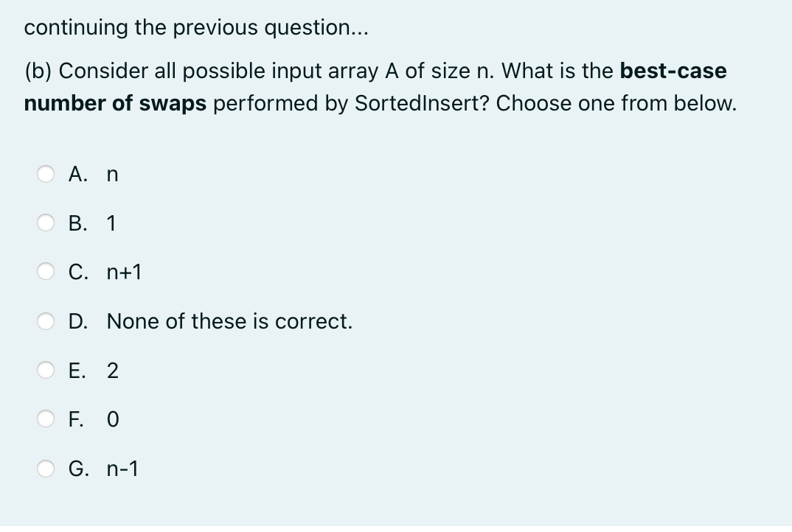Screen dimensions: 792x532
Task: Choose the answer labeled n-1
Action: pyautogui.click(x=122, y=469)
